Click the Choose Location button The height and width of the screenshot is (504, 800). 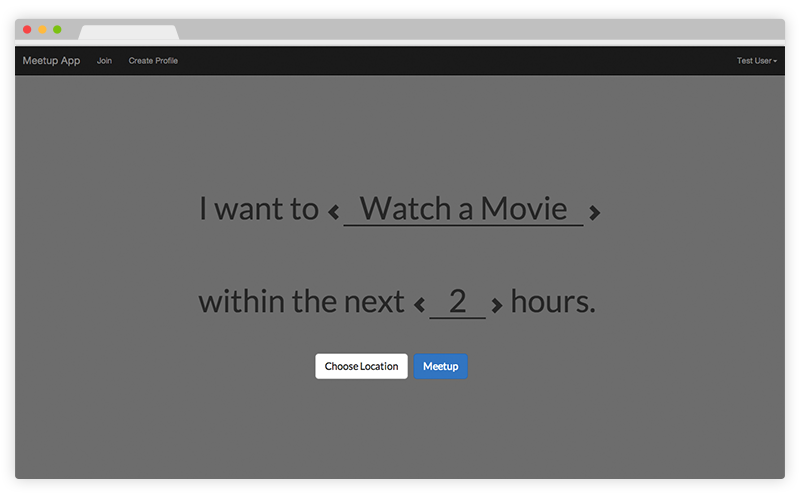pos(361,366)
